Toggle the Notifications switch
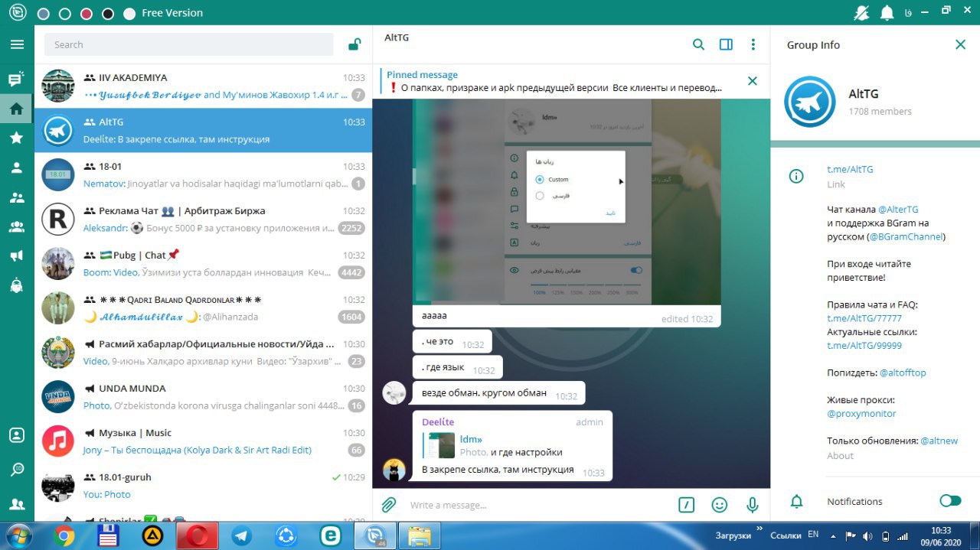 (950, 501)
